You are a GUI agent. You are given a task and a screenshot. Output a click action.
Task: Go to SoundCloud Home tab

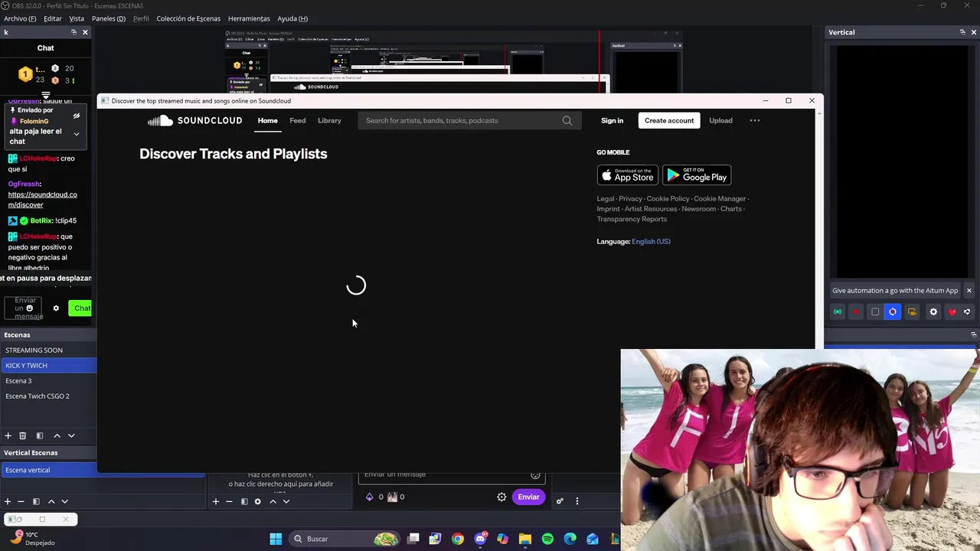[267, 120]
